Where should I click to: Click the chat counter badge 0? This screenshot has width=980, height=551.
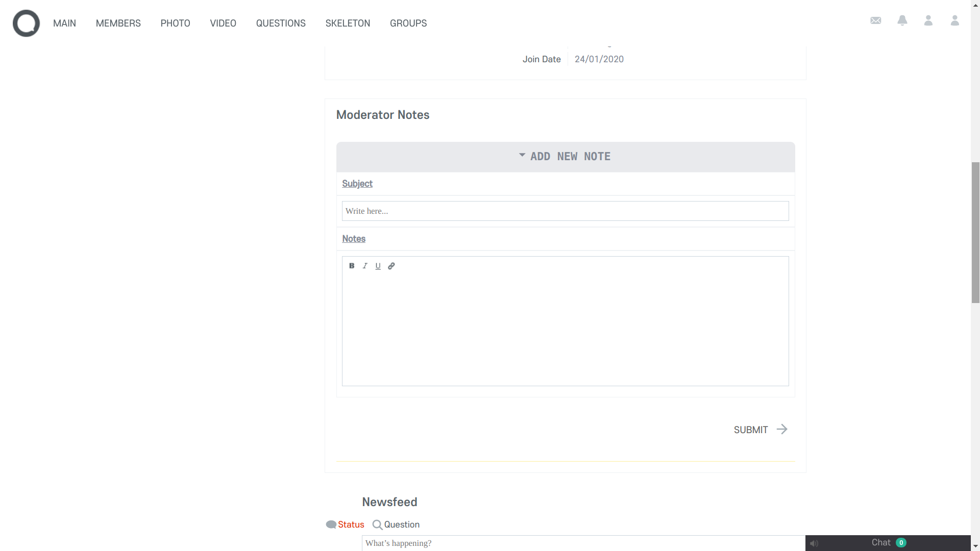(x=901, y=543)
